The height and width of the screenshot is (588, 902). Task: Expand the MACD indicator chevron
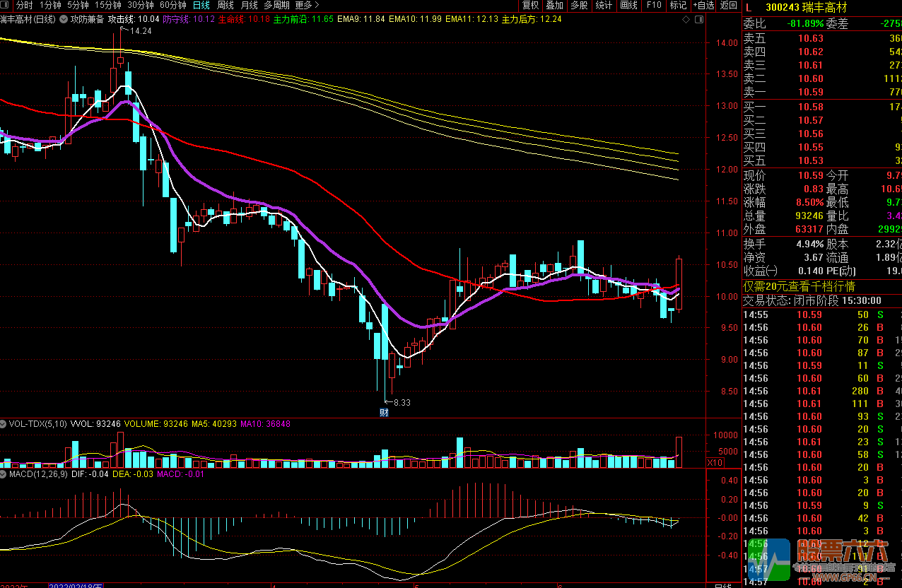[x=4, y=474]
